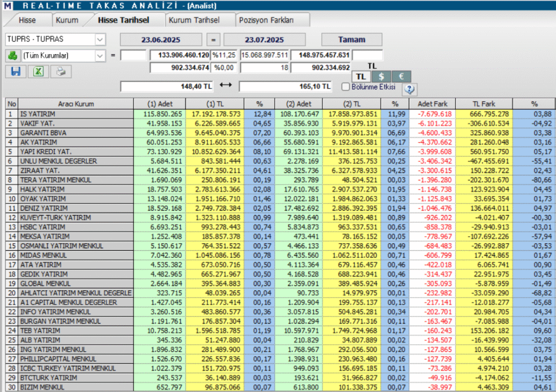
Task: Select the GEDIK YATIRIM row
Action: [280, 274]
